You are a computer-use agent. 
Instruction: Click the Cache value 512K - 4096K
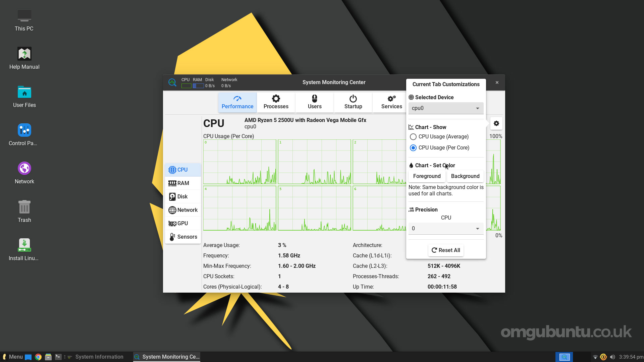pos(444,266)
